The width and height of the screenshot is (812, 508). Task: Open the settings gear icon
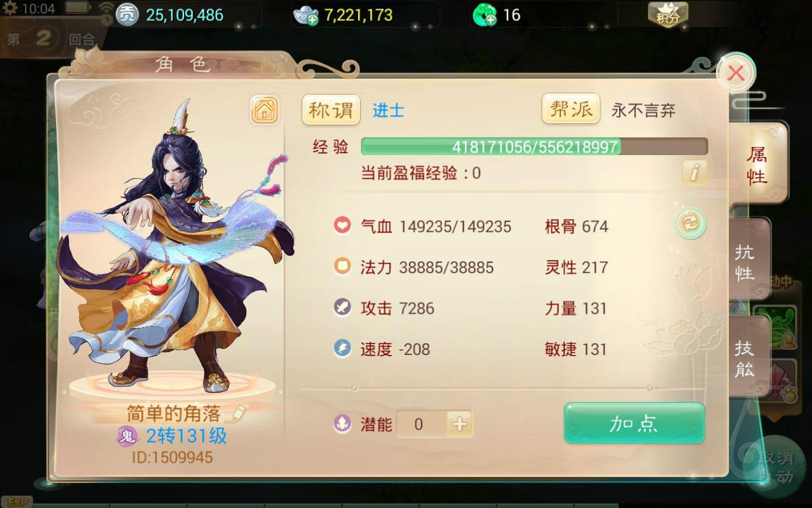coord(9,8)
